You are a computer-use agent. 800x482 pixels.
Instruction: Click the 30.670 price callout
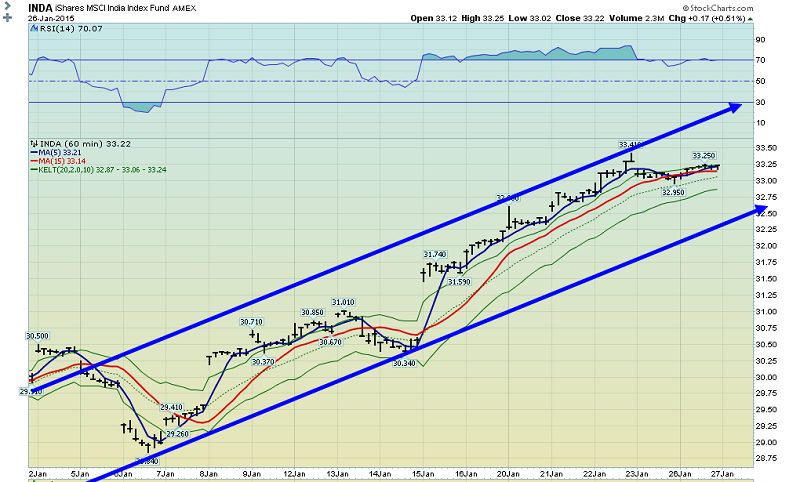coord(331,342)
